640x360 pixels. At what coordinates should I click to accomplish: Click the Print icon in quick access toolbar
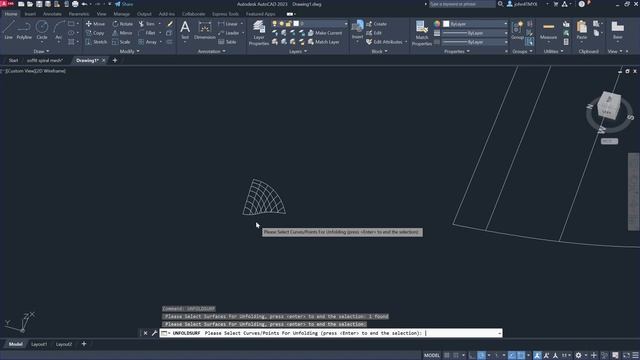75,4
